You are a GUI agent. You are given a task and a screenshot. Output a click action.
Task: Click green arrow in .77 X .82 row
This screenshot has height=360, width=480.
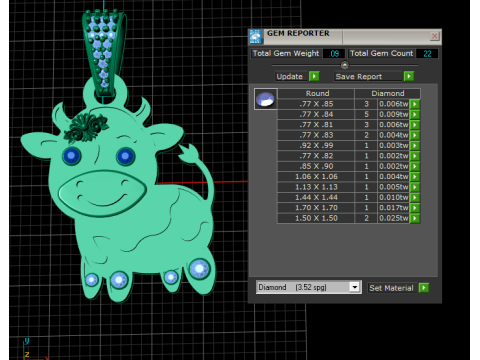[415, 156]
